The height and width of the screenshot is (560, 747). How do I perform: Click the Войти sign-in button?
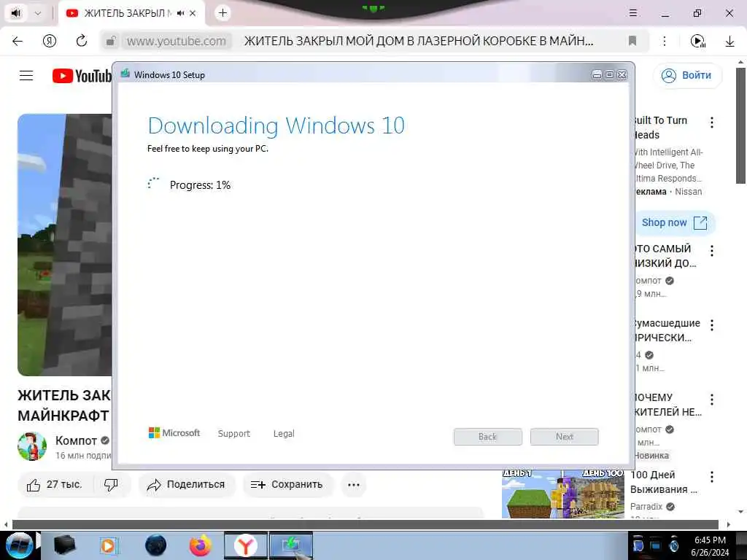point(687,75)
